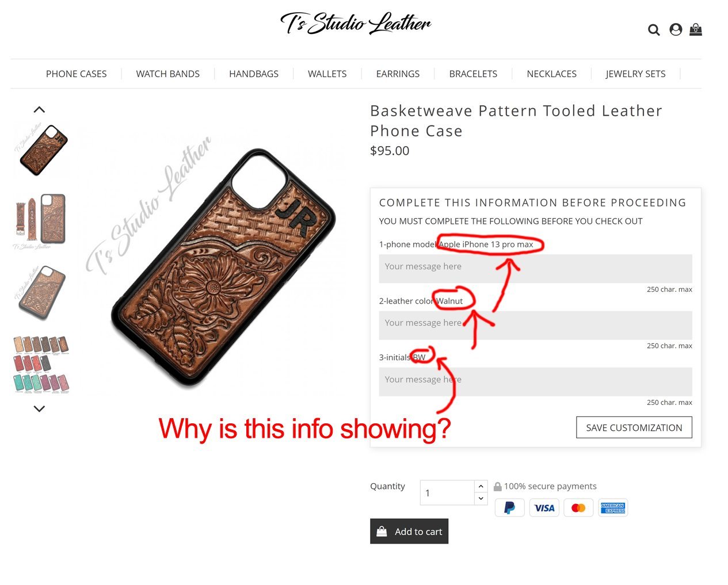Click the Visa payment icon
Screen dimensions: 728x585
(x=544, y=508)
